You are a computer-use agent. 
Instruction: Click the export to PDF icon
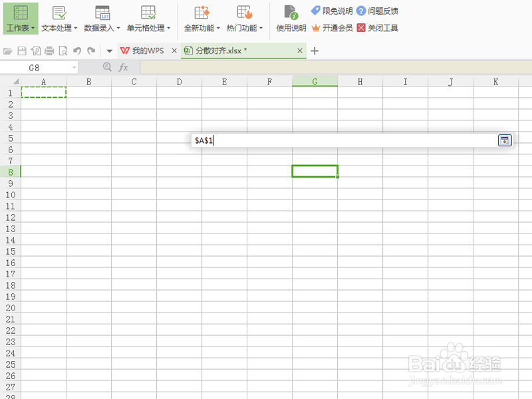36,51
